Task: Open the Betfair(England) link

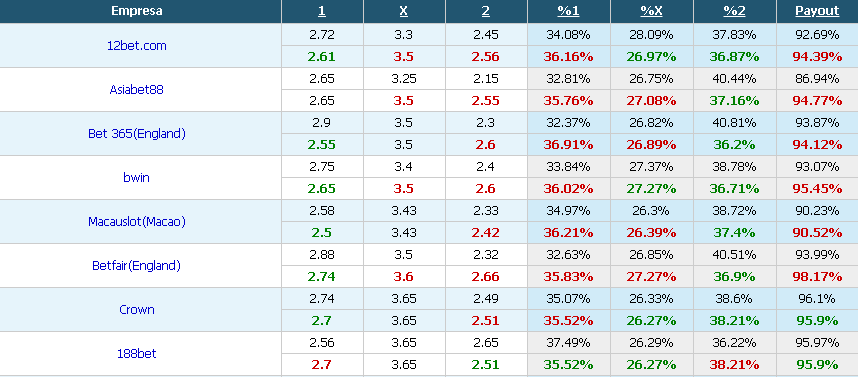Action: click(137, 265)
